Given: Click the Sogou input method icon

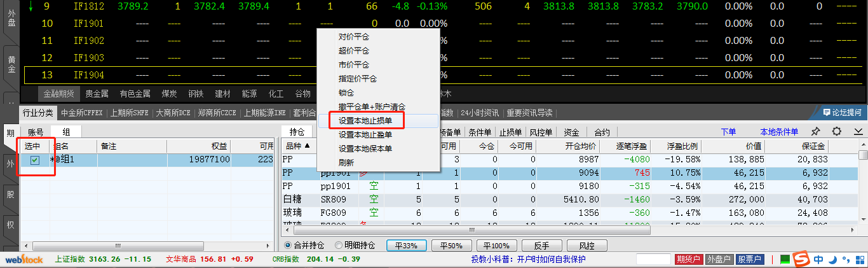Looking at the screenshot, I should pos(803,260).
